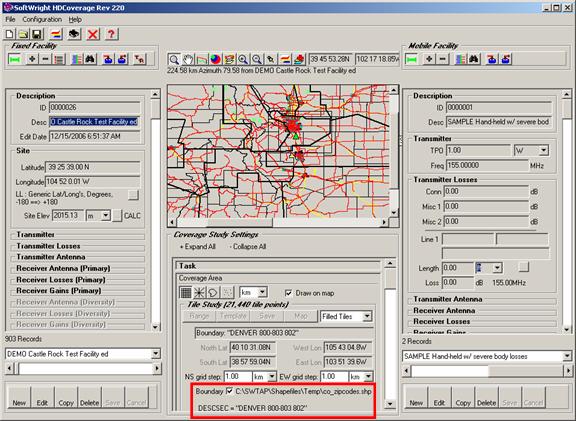Click the Open folder icon in the main toolbar

pos(23,34)
